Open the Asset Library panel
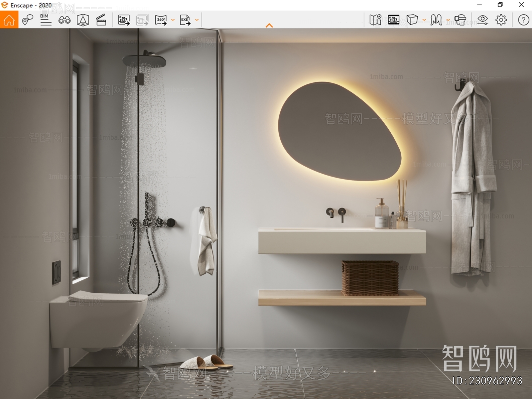532x399 pixels. (394, 20)
